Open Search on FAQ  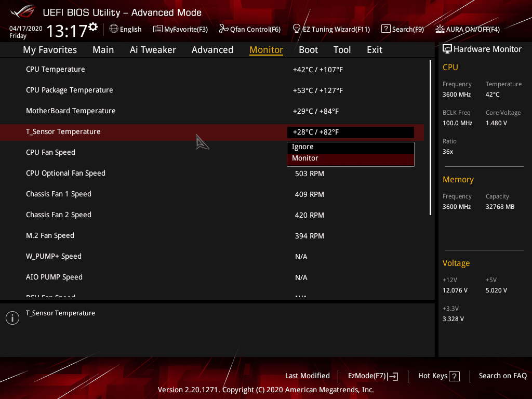pyautogui.click(x=502, y=376)
